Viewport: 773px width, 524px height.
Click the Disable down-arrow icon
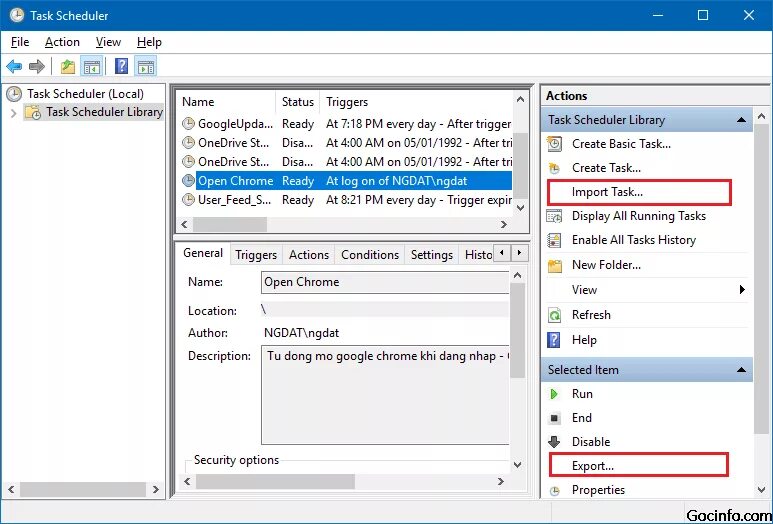coord(554,442)
